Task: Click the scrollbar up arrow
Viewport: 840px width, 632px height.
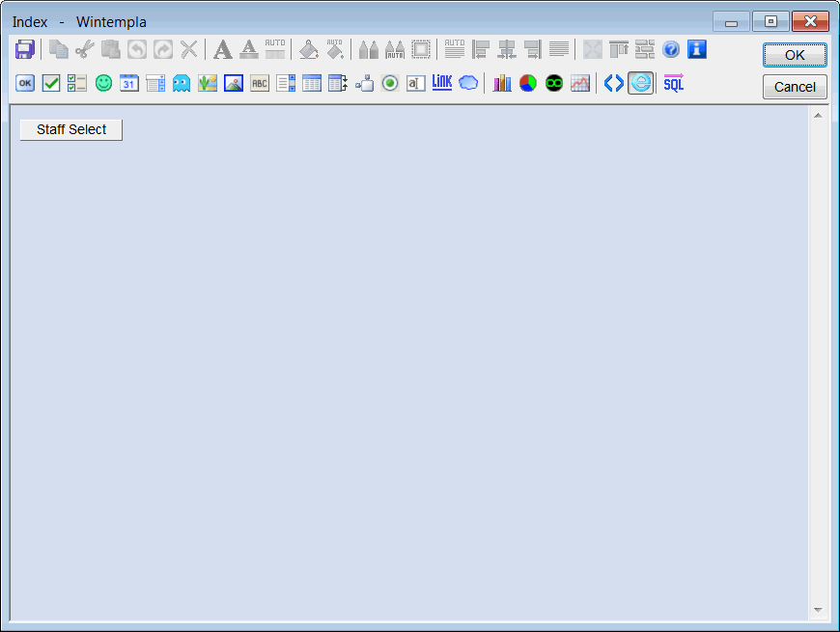Action: point(818,116)
